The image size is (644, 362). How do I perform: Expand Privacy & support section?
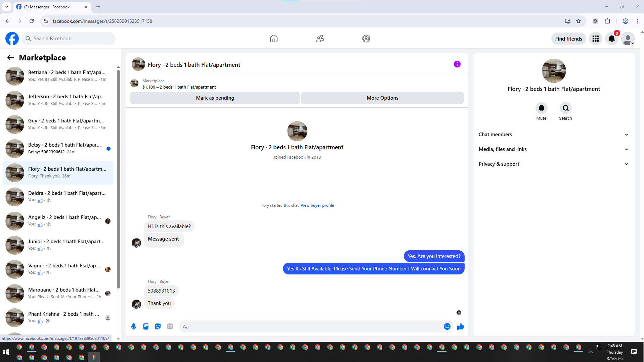(x=553, y=164)
